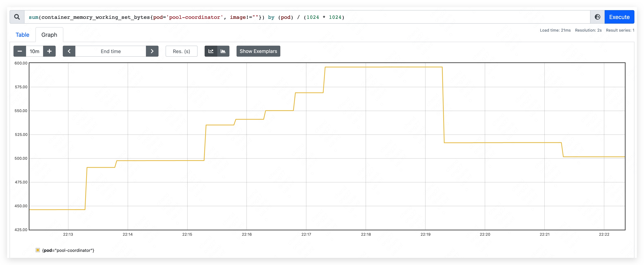The height and width of the screenshot is (265, 644).
Task: Decrease the time range with minus button
Action: pos(20,51)
